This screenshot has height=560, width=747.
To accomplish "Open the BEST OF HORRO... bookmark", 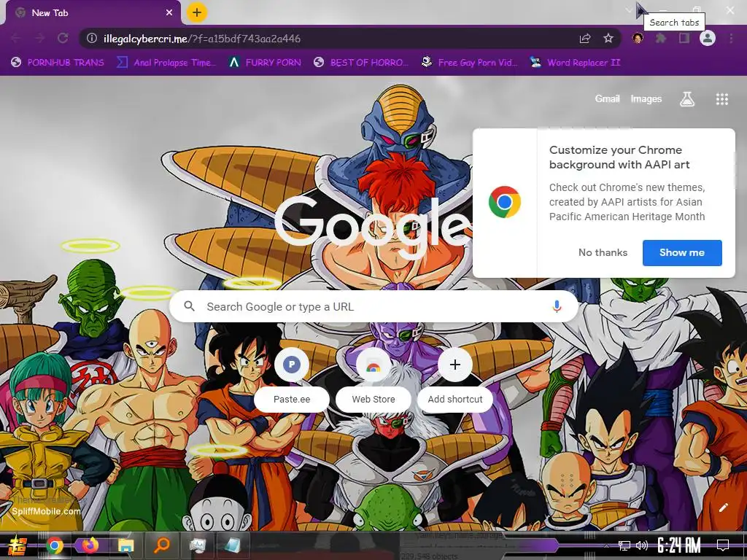I will pyautogui.click(x=361, y=63).
